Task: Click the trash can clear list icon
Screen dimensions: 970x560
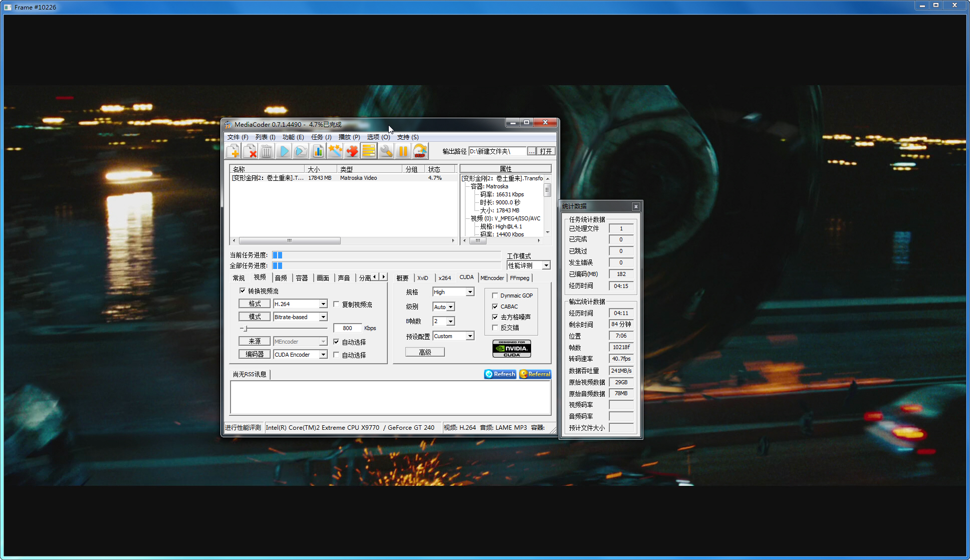Action: 267,151
